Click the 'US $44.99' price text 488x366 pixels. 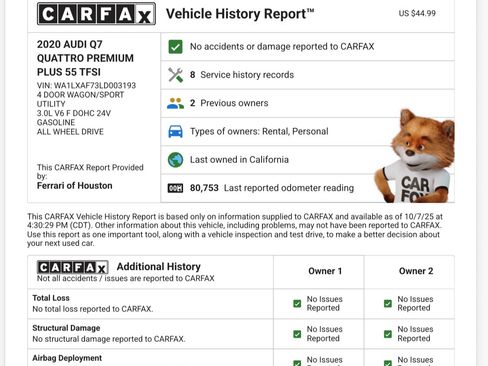pos(417,13)
